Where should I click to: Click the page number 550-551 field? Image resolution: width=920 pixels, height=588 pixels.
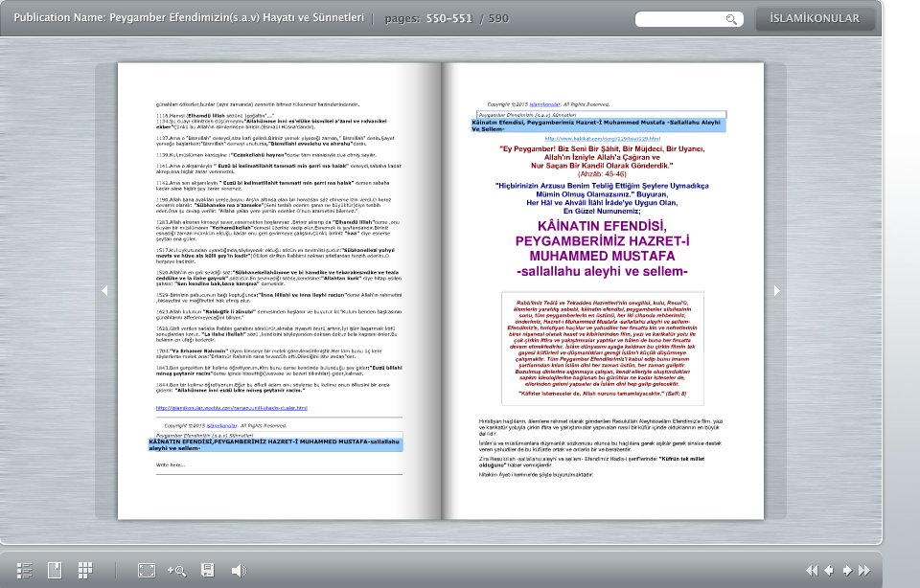pos(448,19)
